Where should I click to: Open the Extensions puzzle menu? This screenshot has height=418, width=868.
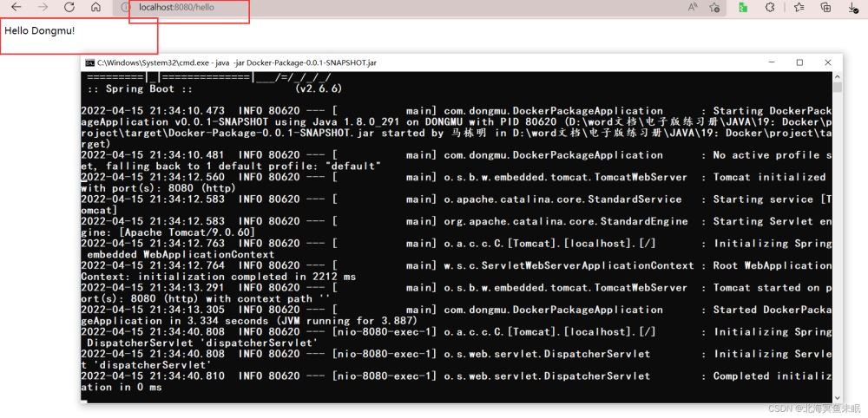[769, 7]
